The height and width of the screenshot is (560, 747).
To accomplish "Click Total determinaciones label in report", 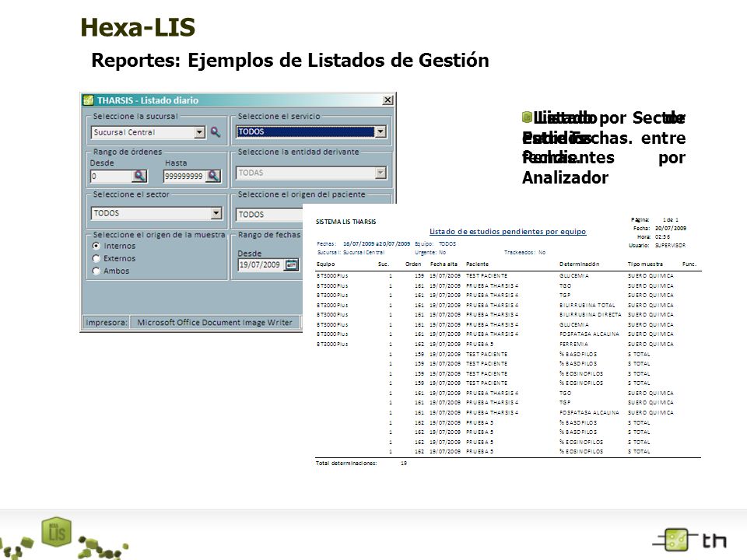I will 346,463.
